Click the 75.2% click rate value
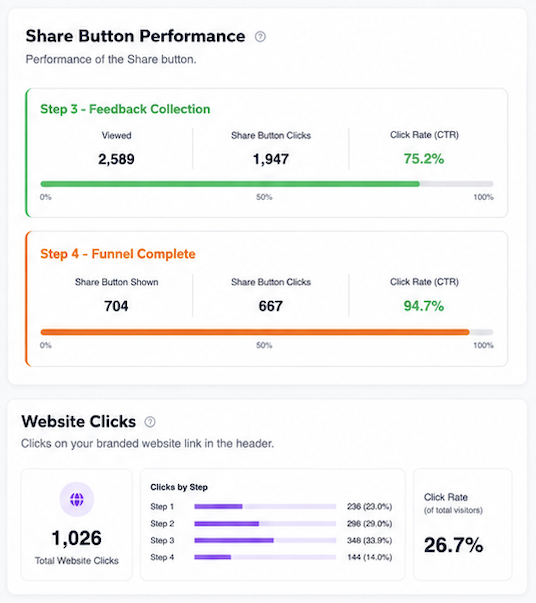The image size is (536, 603). click(424, 158)
